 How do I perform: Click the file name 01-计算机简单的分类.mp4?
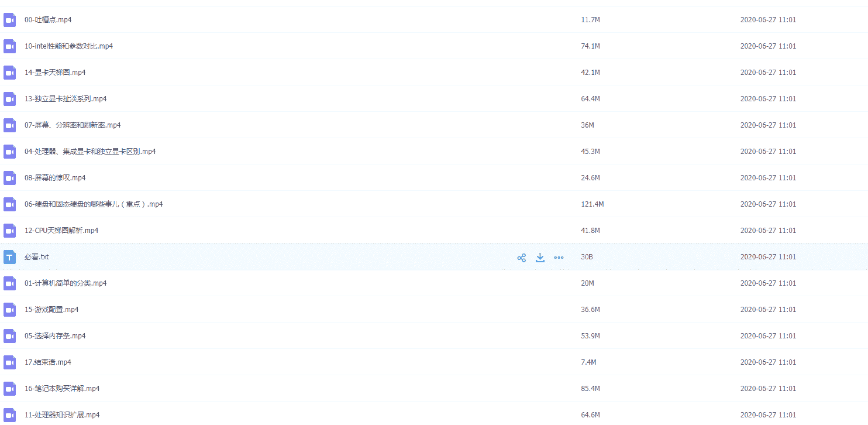[66, 283]
